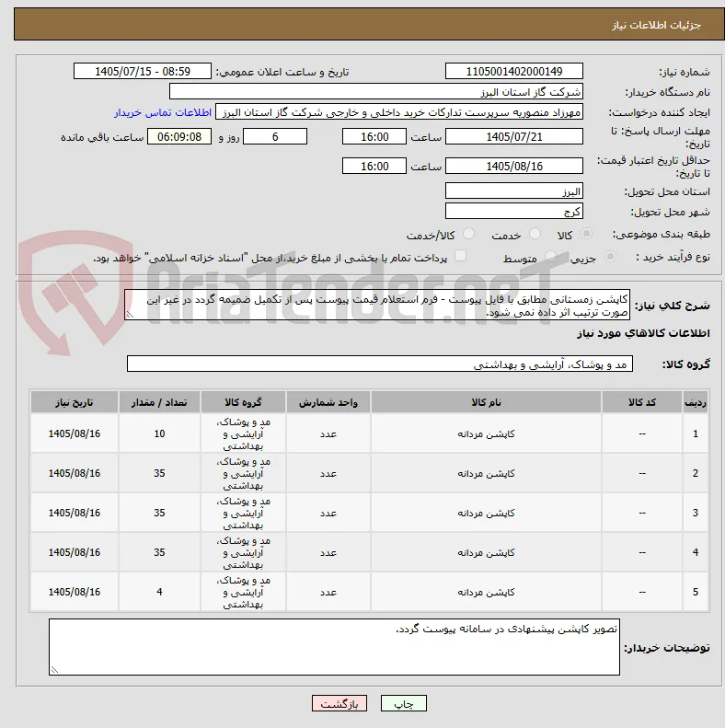Click unit عدد in row 2
Image resolution: width=725 pixels, height=728 pixels.
[328, 473]
